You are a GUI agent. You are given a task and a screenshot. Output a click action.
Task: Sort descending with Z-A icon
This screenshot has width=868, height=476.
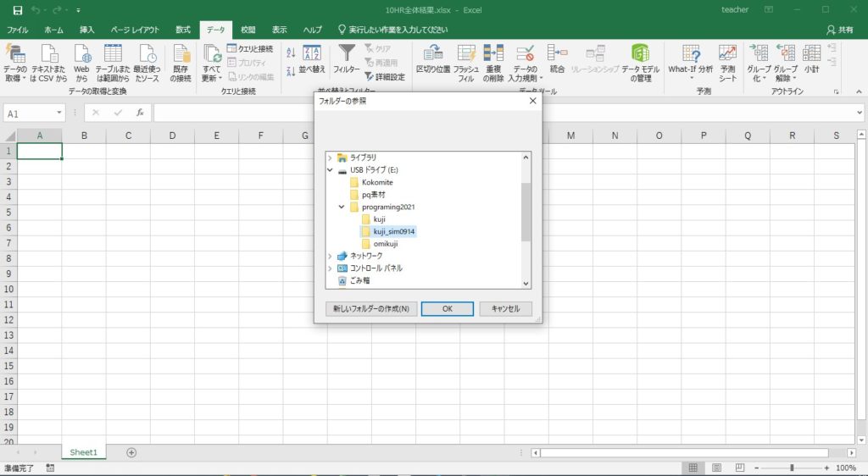pos(291,71)
